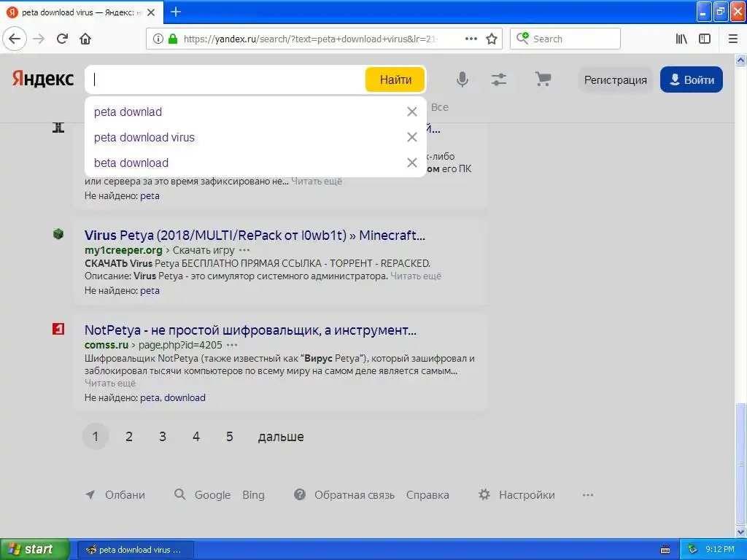Visit the my1creeper.org site link
This screenshot has width=747, height=560.
point(123,250)
